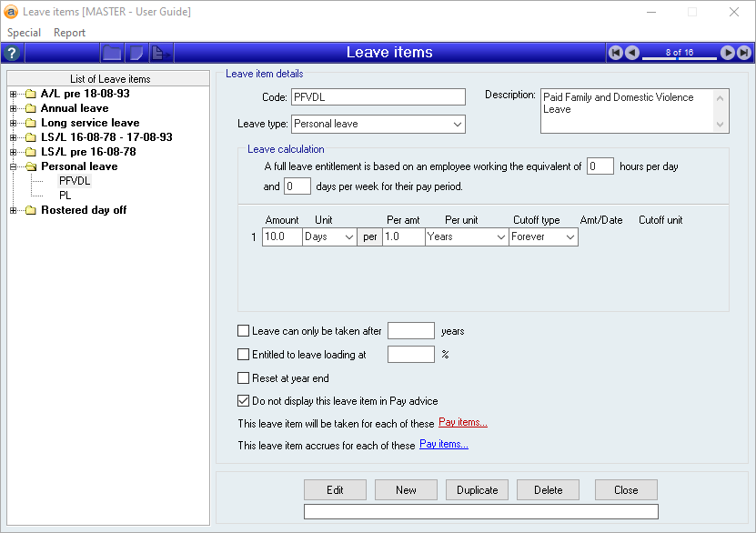756x533 pixels.
Task: Open Pay items link for leave taken
Action: click(x=462, y=422)
